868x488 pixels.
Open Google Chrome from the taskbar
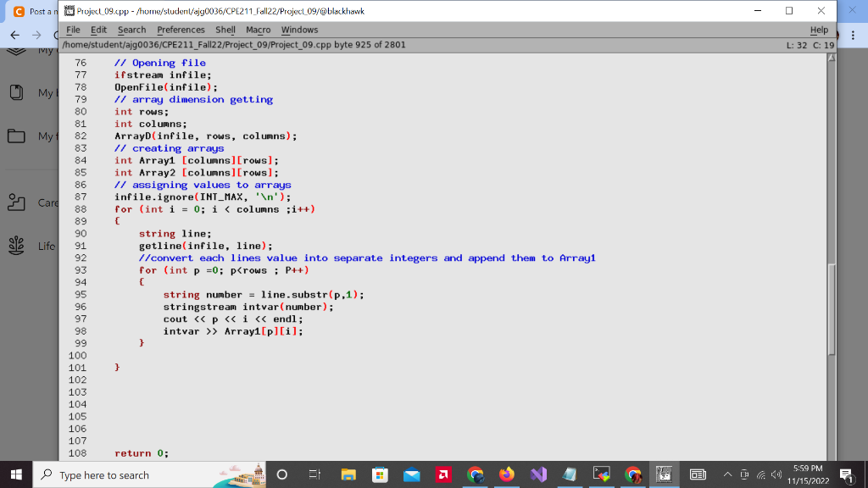coord(476,474)
